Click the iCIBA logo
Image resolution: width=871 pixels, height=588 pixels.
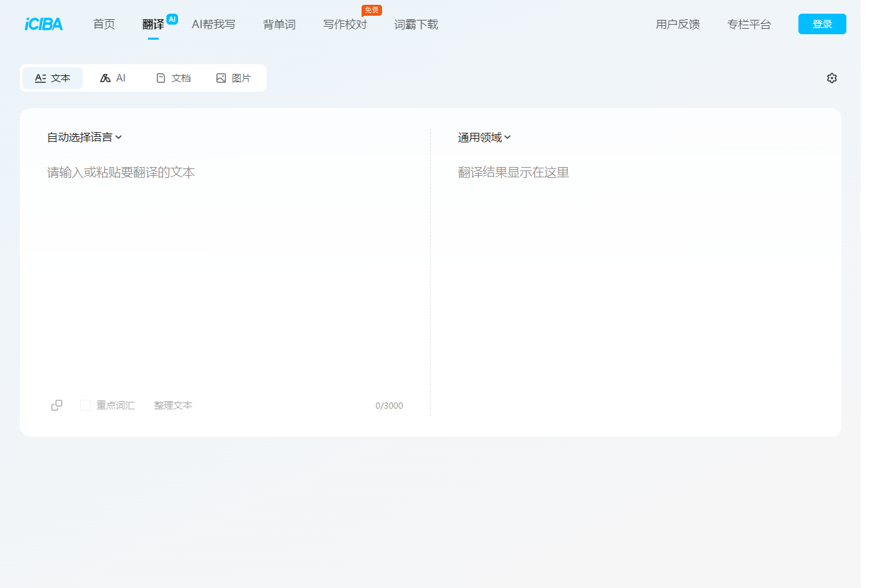coord(42,23)
